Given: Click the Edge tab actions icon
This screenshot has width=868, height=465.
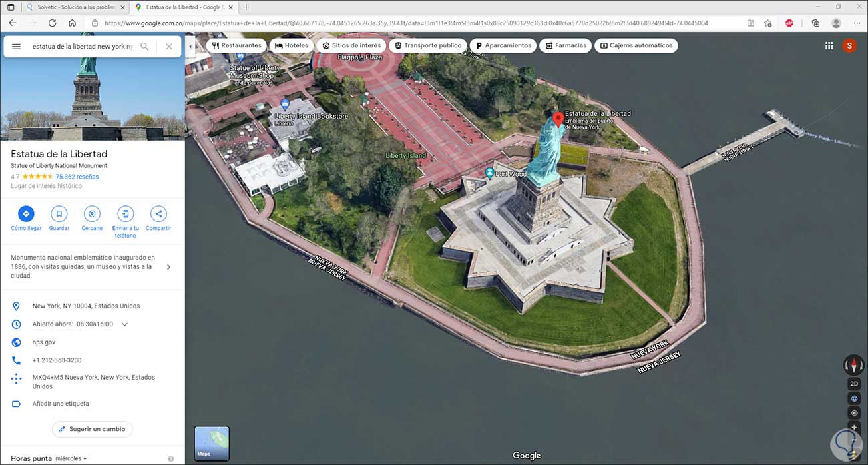Looking at the screenshot, I should [x=10, y=7].
